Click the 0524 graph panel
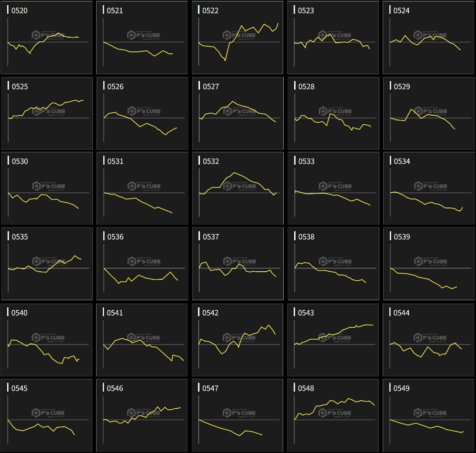 tap(428, 38)
